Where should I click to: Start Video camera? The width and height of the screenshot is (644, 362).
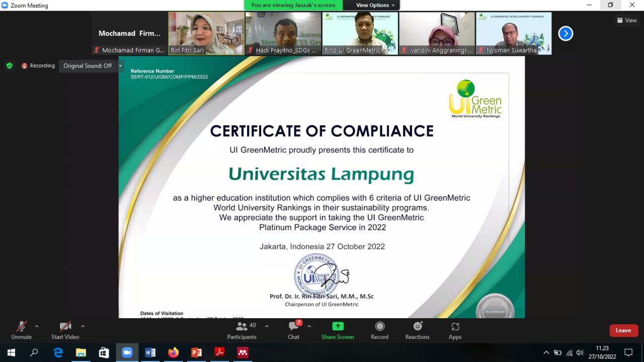65,330
